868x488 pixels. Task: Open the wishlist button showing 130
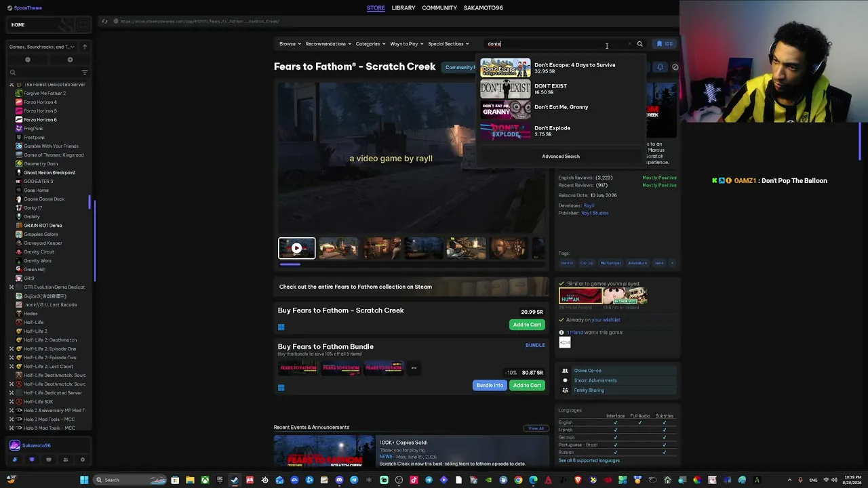click(x=664, y=44)
